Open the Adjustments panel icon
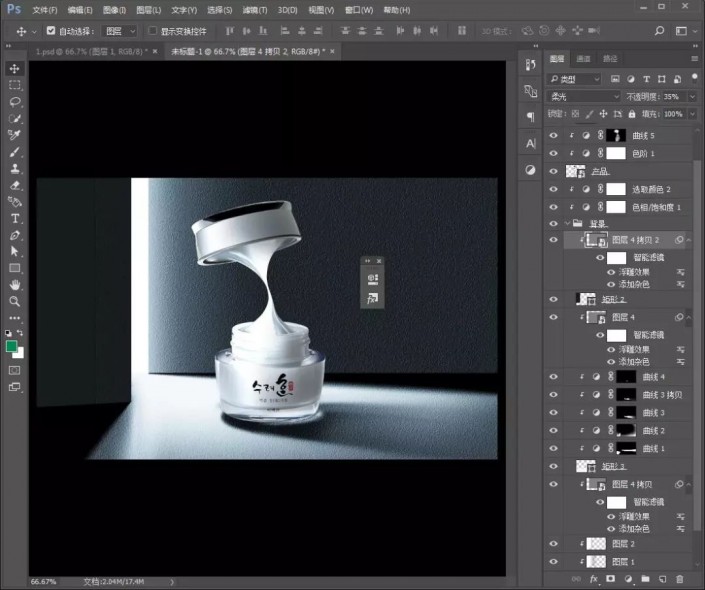The image size is (705, 590). [x=531, y=170]
